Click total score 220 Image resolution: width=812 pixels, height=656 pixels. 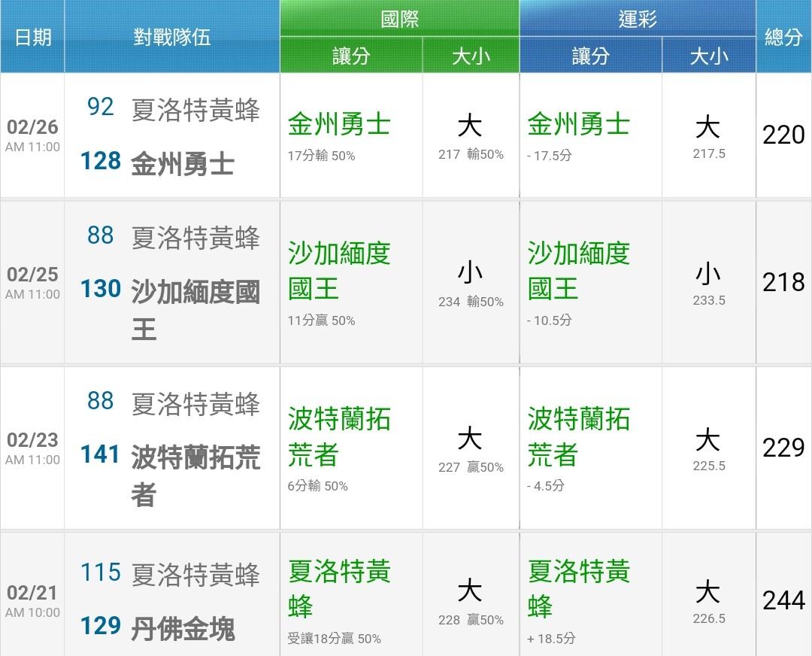[x=783, y=135]
